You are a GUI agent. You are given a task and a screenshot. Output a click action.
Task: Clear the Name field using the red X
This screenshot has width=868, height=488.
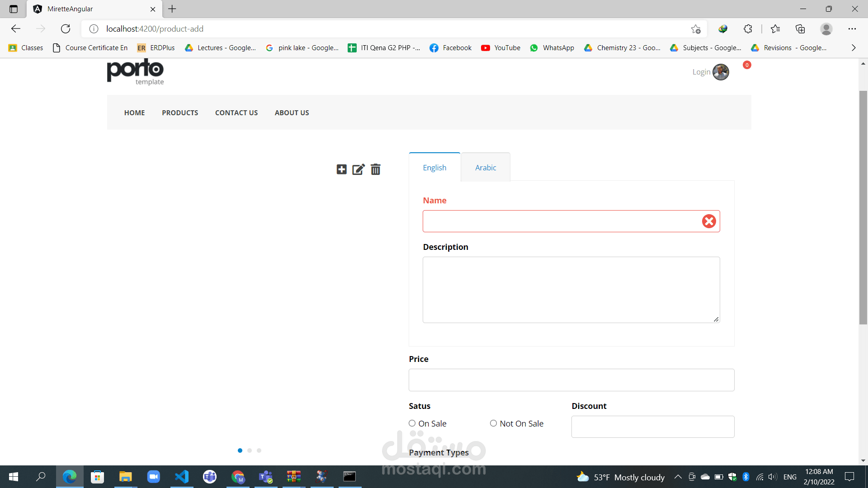[x=709, y=221]
